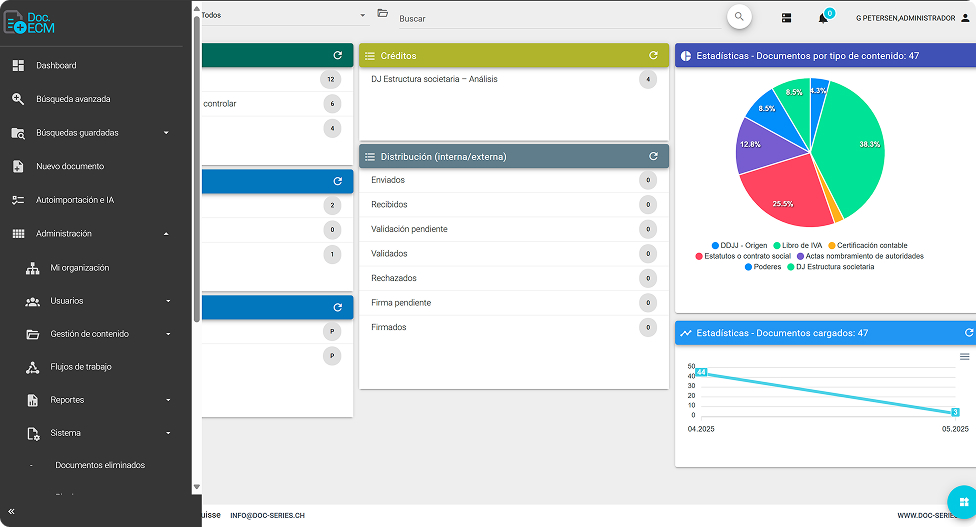Refresh the Distribución (interna/externa) panel
The image size is (976, 527).
pyautogui.click(x=653, y=156)
